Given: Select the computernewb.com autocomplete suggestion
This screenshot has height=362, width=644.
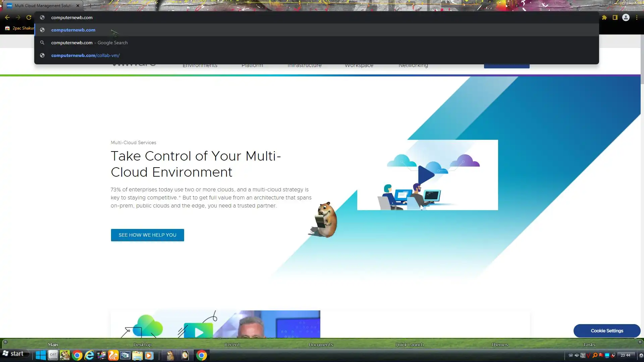Looking at the screenshot, I should [x=73, y=30].
